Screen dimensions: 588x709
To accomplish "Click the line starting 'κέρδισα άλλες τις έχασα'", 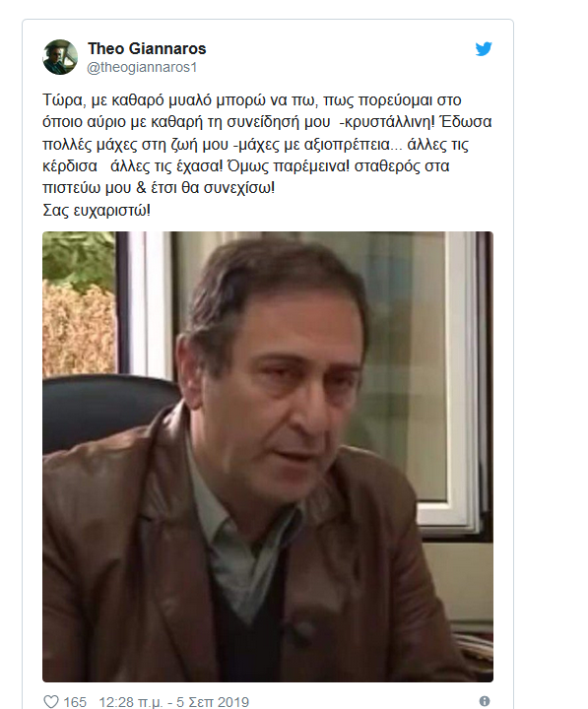I will pyautogui.click(x=246, y=166).
